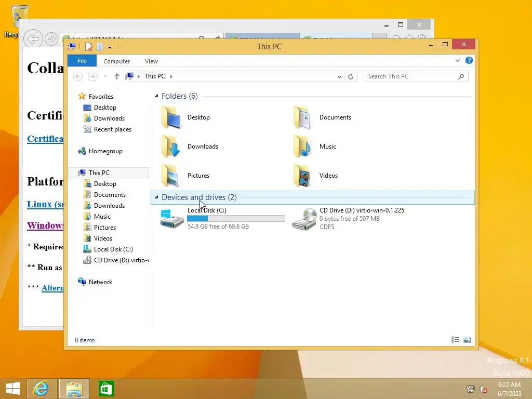Select the CD Drive (D:) disc icon
This screenshot has height=399, width=532.
[x=304, y=219]
